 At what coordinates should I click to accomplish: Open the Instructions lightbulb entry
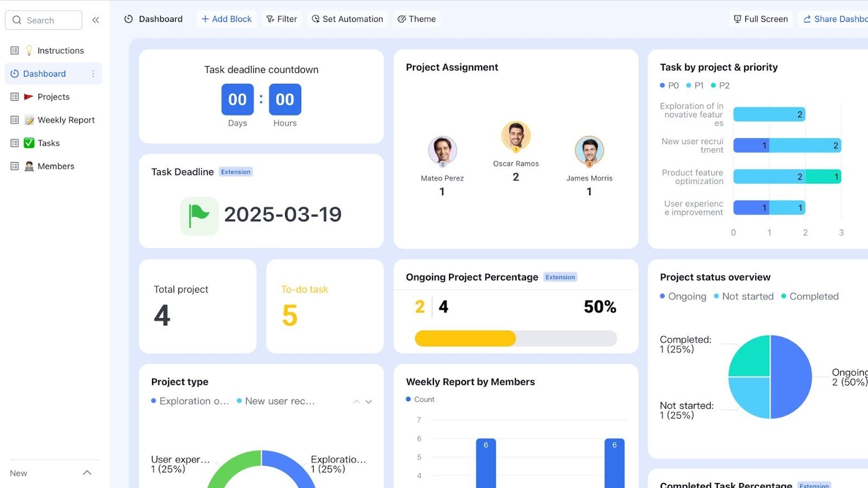[x=60, y=50]
